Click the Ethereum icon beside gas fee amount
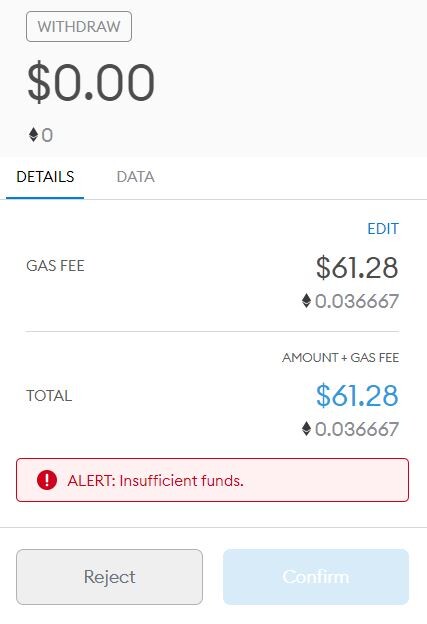 (x=306, y=301)
